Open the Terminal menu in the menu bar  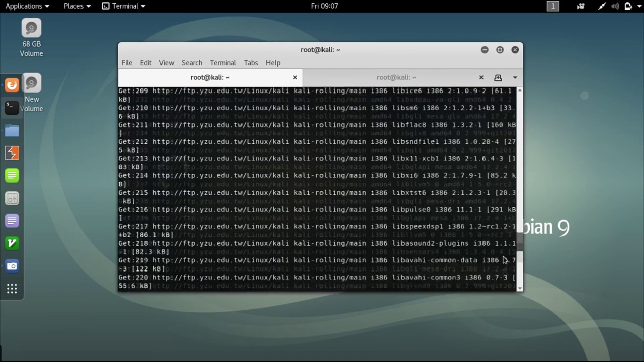click(223, 63)
